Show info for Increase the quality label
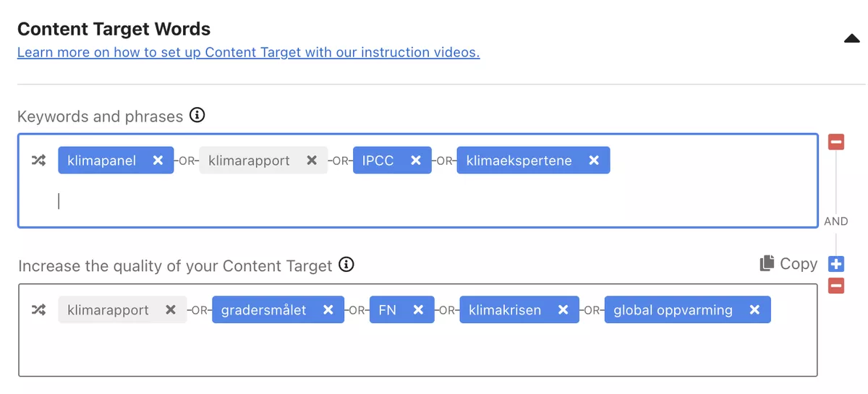The width and height of the screenshot is (868, 394). coord(346,265)
